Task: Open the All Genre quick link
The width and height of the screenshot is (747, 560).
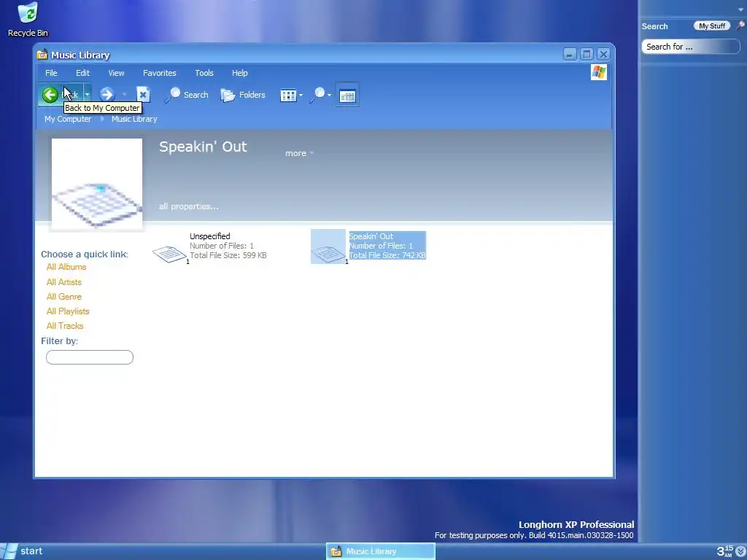Action: pyautogui.click(x=64, y=297)
